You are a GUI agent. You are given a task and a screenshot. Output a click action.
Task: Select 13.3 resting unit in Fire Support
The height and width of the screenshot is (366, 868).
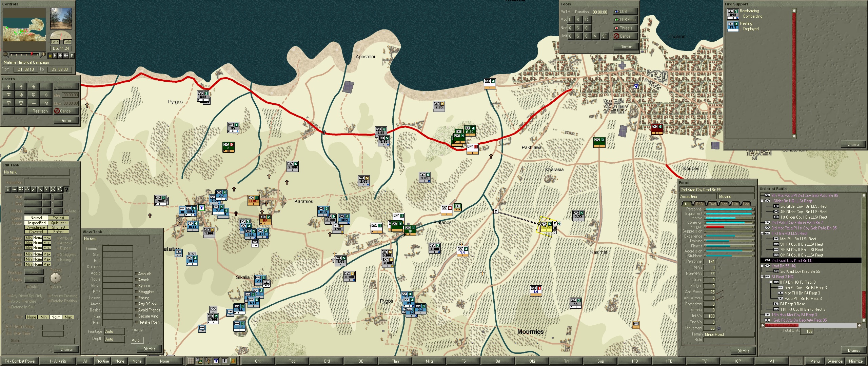point(733,26)
